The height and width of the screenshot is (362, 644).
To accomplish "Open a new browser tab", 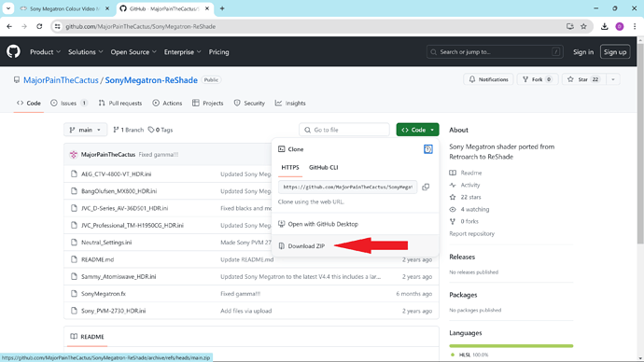I will tap(222, 8).
